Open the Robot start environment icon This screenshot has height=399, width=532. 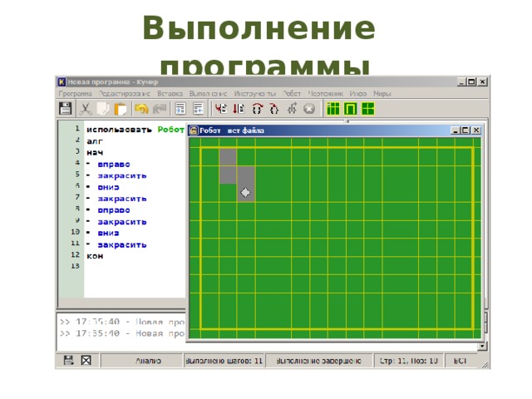point(351,109)
